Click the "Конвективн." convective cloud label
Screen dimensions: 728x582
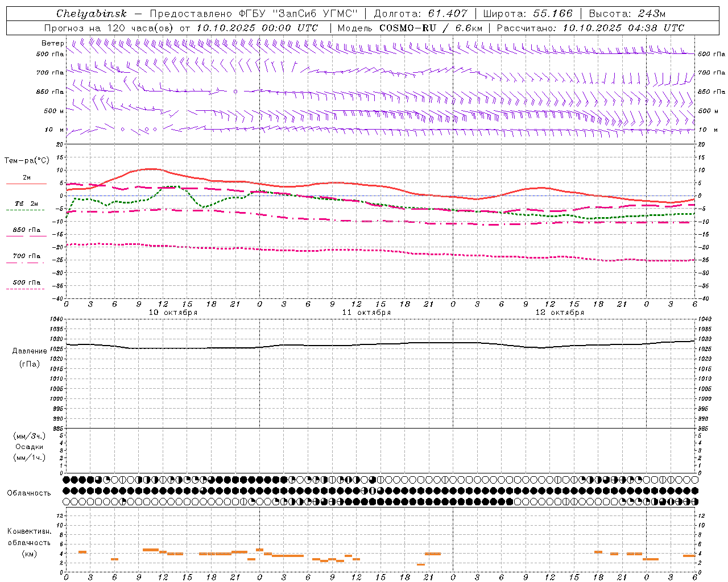click(30, 531)
